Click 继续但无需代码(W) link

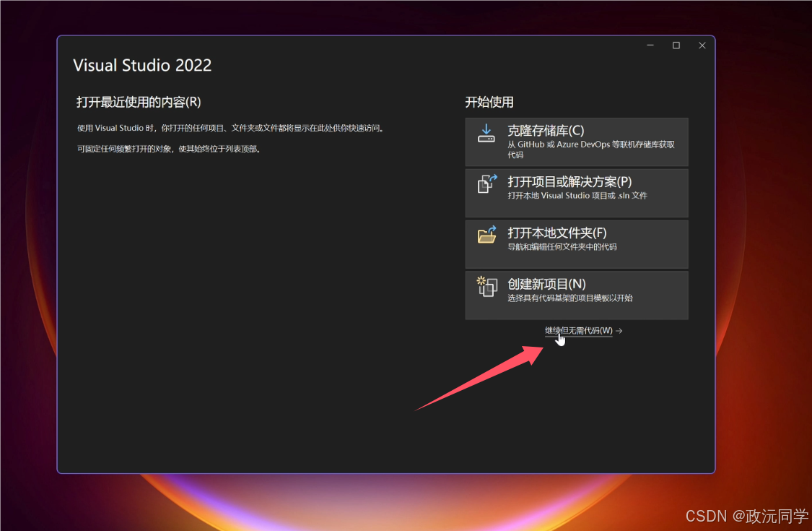tap(578, 331)
